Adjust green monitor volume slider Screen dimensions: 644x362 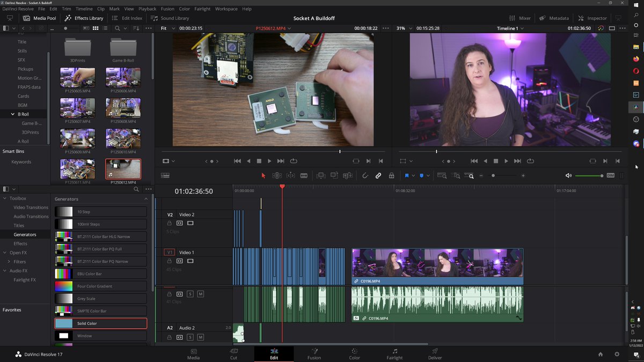coord(589,175)
